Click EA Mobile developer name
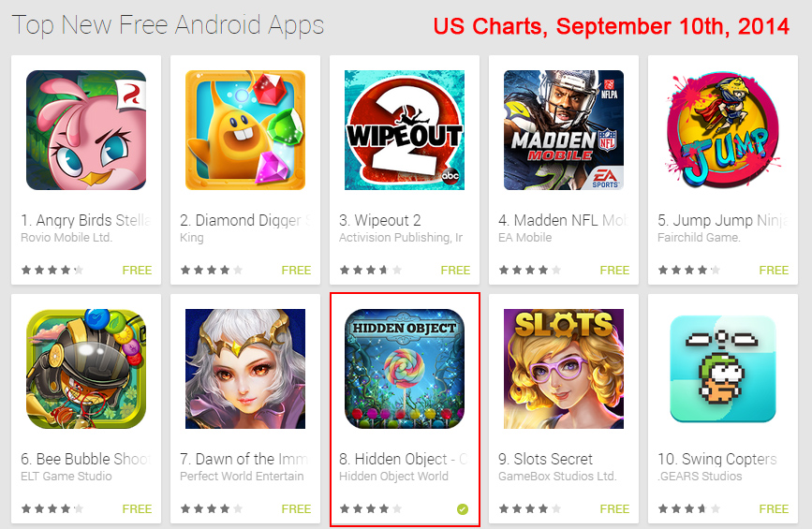This screenshot has height=529, width=812. point(524,238)
